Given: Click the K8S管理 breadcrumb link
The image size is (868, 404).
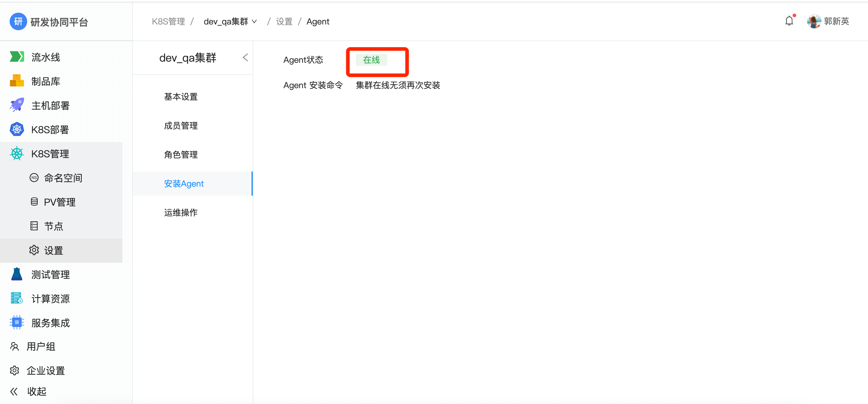Looking at the screenshot, I should click(x=168, y=21).
